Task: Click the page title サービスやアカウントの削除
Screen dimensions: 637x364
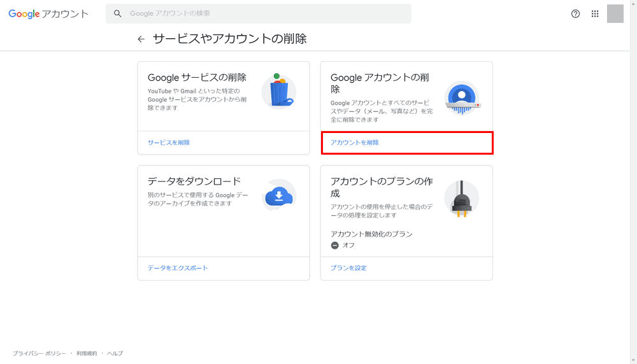Action: [x=229, y=39]
